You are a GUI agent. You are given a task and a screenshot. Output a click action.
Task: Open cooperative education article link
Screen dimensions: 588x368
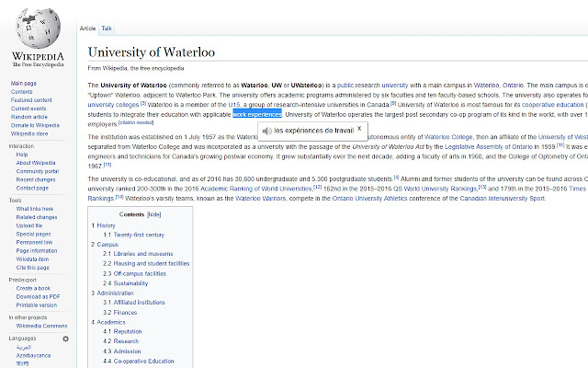pos(553,105)
